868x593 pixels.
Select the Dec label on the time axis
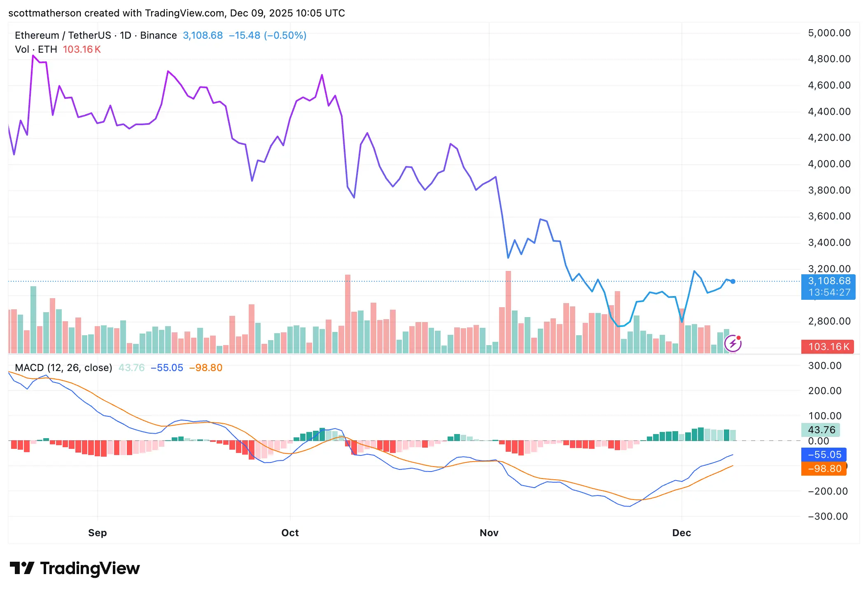coord(681,532)
